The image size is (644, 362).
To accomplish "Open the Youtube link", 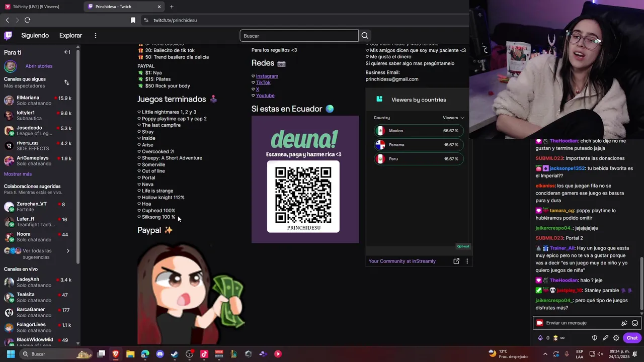I will (265, 96).
